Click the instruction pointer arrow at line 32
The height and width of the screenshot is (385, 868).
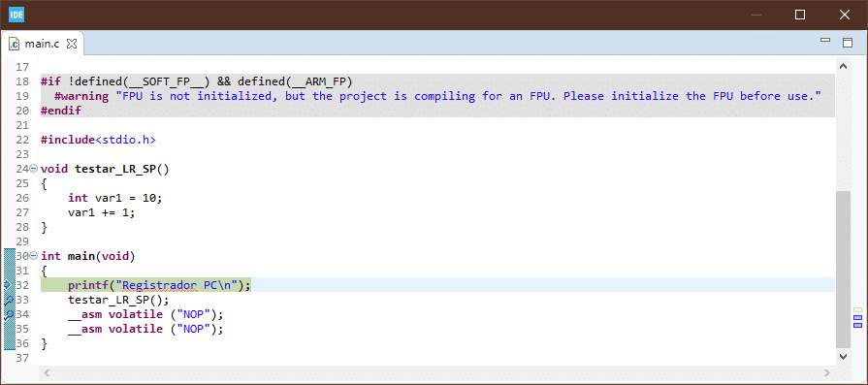(7, 285)
